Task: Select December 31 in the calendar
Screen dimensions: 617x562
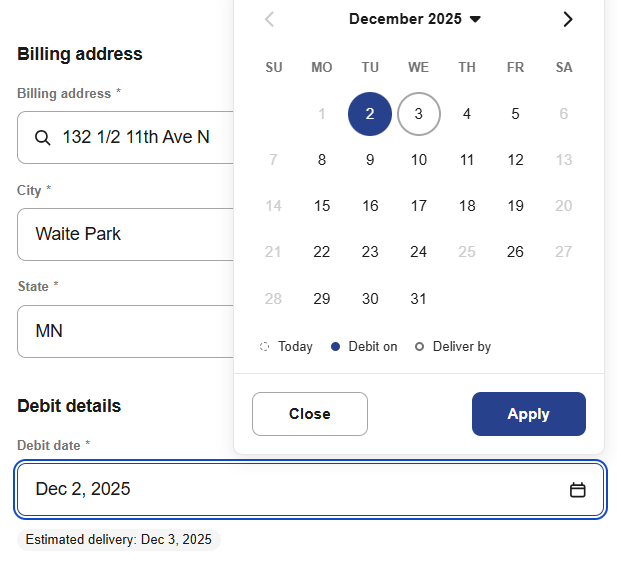Action: tap(419, 298)
